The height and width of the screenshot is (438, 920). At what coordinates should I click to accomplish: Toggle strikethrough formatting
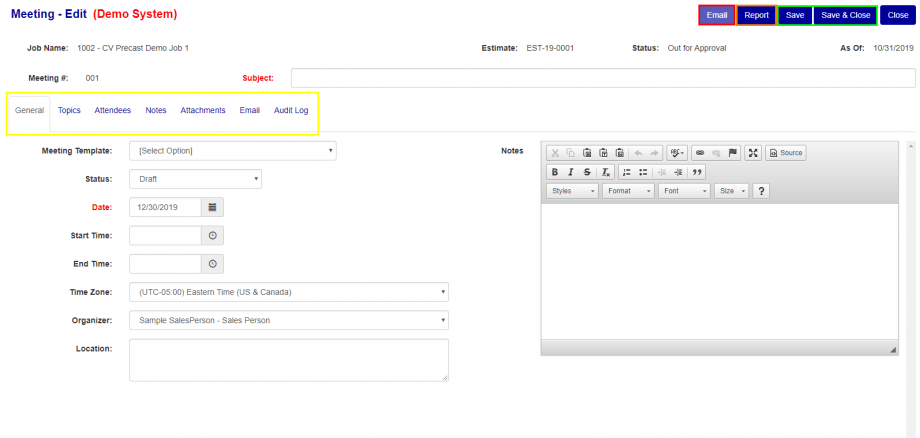tap(587, 172)
